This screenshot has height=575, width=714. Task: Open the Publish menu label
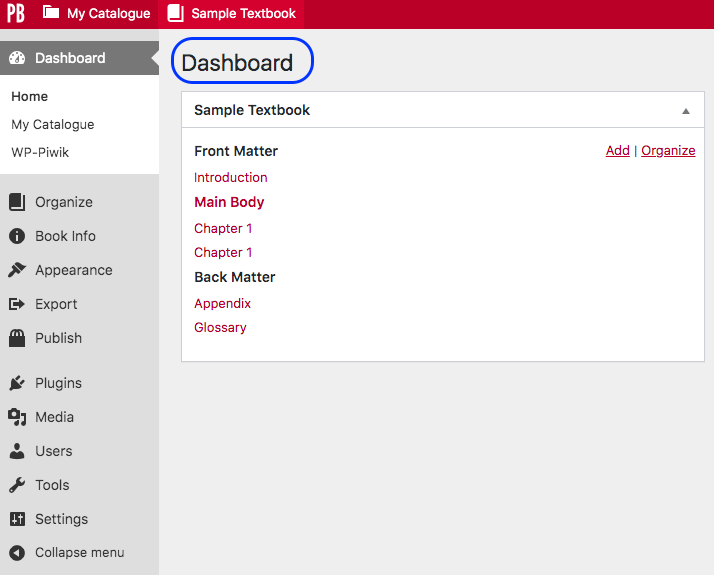click(x=58, y=338)
